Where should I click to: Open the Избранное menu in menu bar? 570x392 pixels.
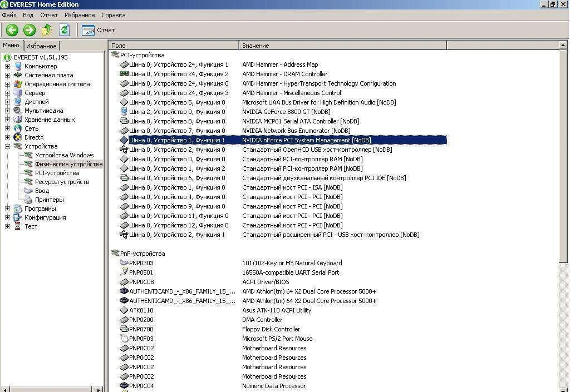[x=80, y=15]
